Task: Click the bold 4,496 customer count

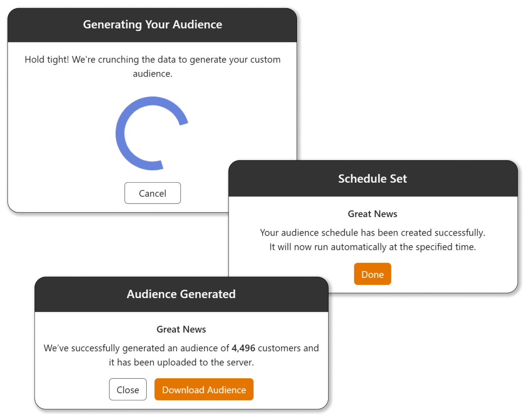Action: tap(243, 348)
